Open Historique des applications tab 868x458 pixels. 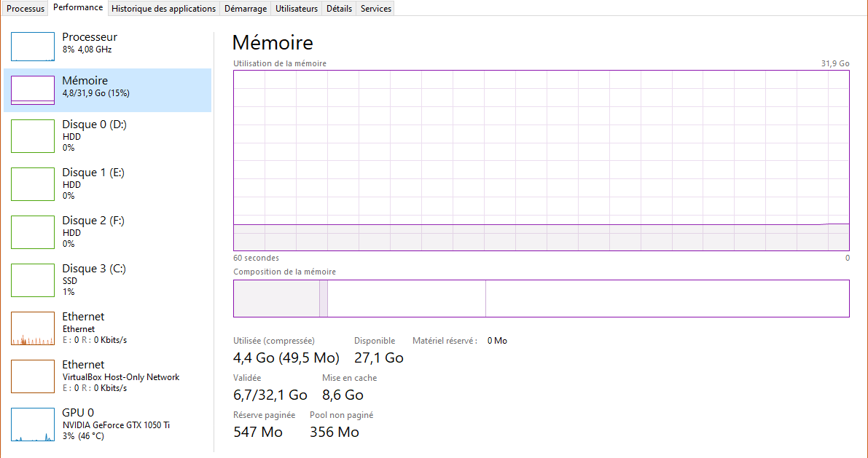(x=164, y=9)
